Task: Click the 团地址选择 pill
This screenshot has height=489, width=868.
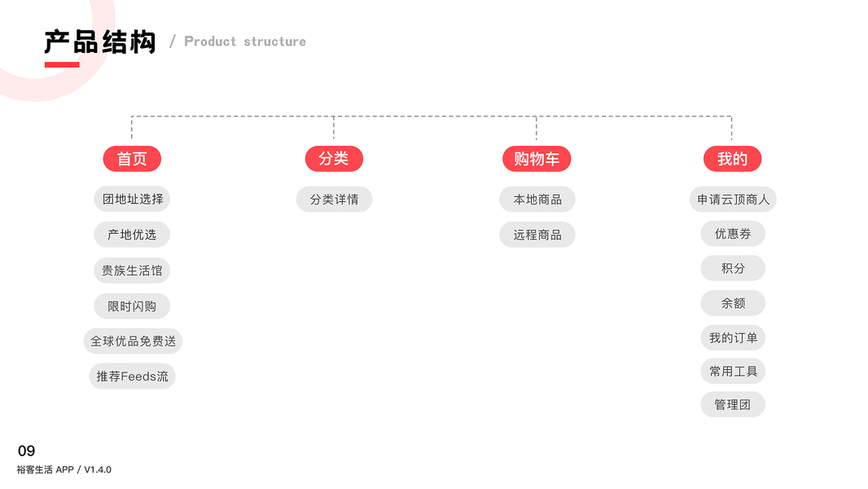Action: tap(133, 199)
